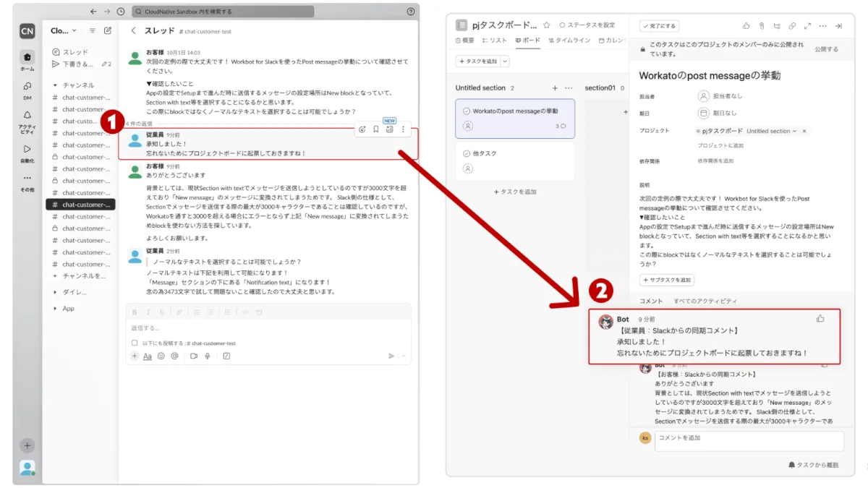Close the task detail pane arrow icon
This screenshot has width=868, height=488.
838,26
